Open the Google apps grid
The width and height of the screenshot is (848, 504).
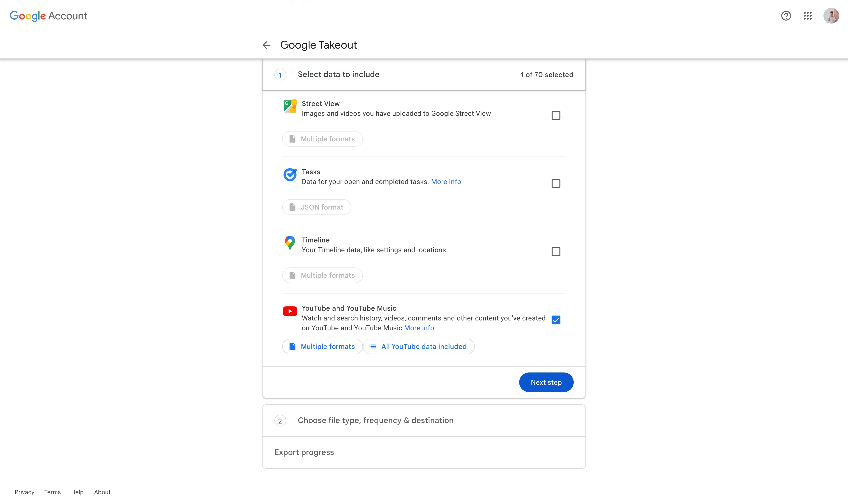[808, 16]
